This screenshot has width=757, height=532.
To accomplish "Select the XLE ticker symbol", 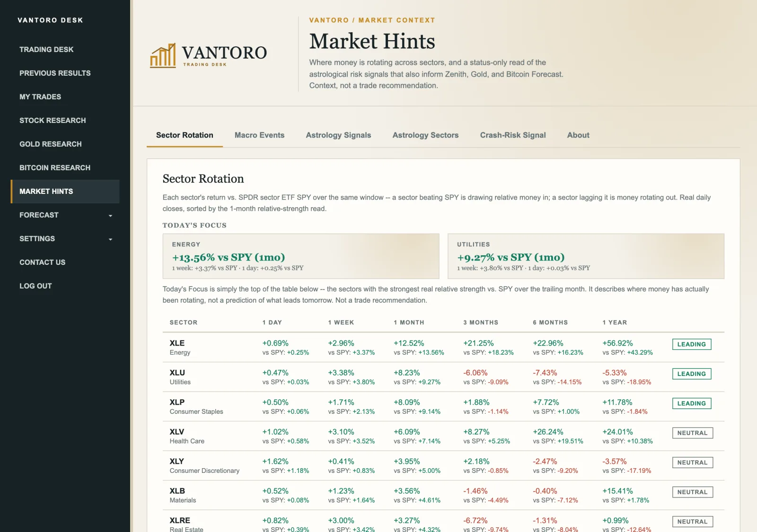I will point(177,343).
